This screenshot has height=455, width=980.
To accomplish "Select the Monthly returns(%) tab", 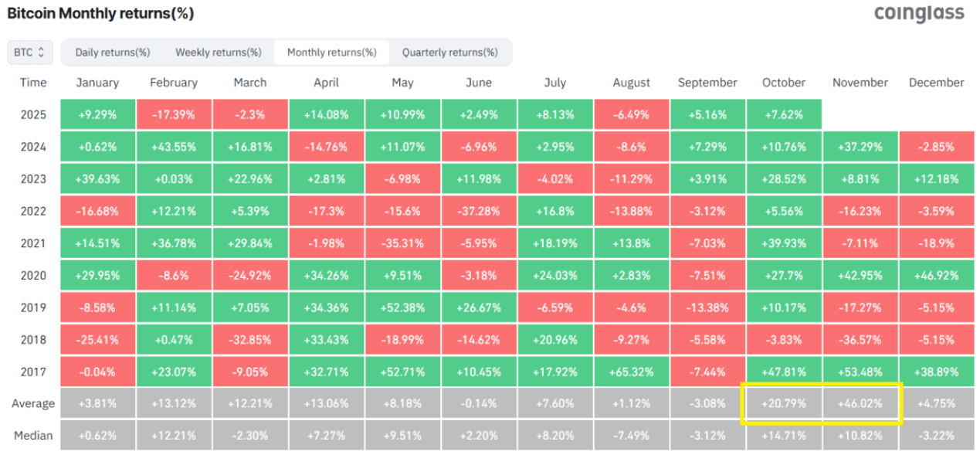I will point(332,53).
